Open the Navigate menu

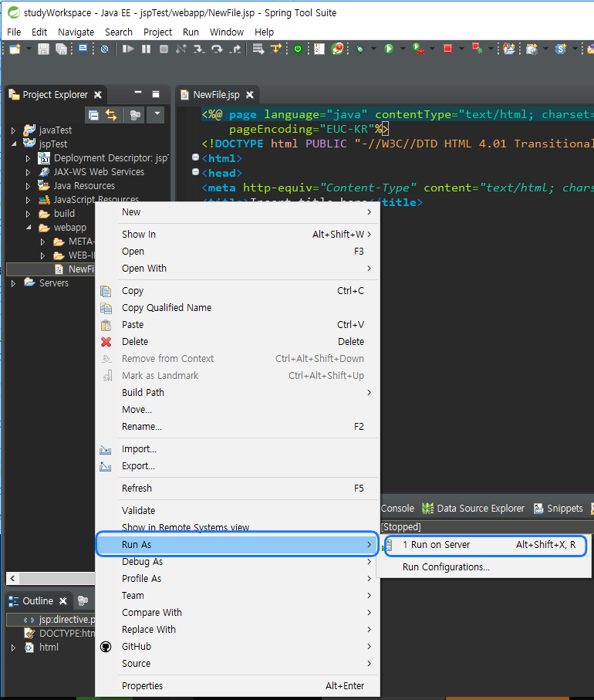pyautogui.click(x=76, y=32)
